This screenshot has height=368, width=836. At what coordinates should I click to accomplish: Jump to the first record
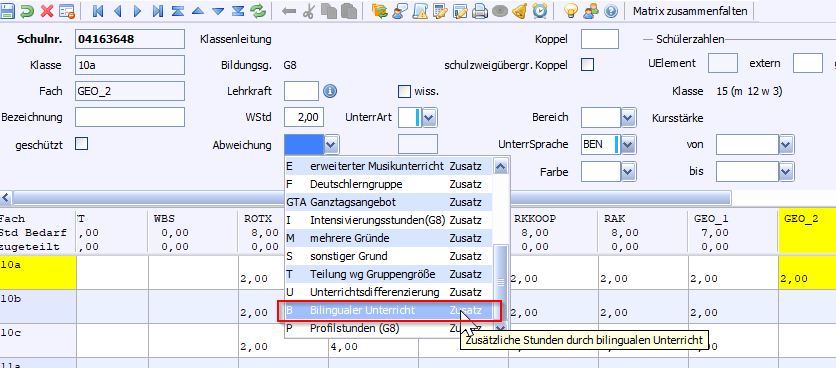[98, 11]
